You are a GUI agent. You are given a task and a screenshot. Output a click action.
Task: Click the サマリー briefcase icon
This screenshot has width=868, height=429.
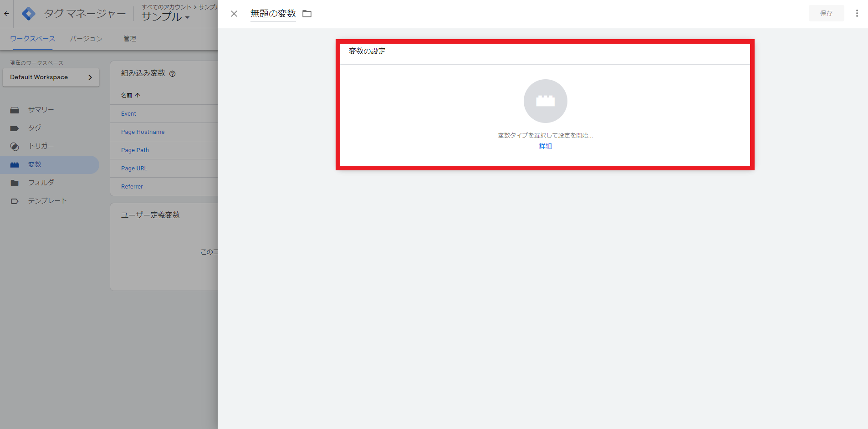pos(15,110)
